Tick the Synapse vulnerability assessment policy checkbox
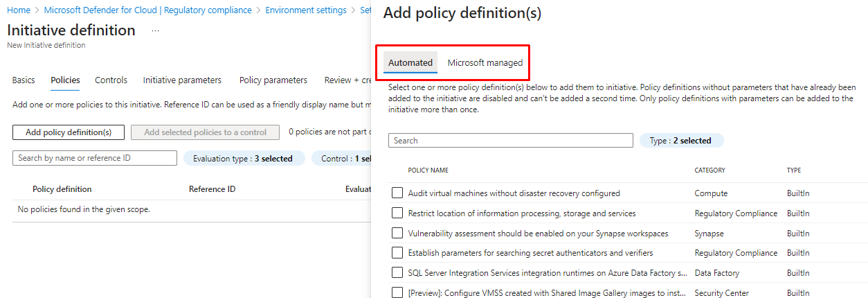Viewport: 868px width, 298px height. (397, 234)
